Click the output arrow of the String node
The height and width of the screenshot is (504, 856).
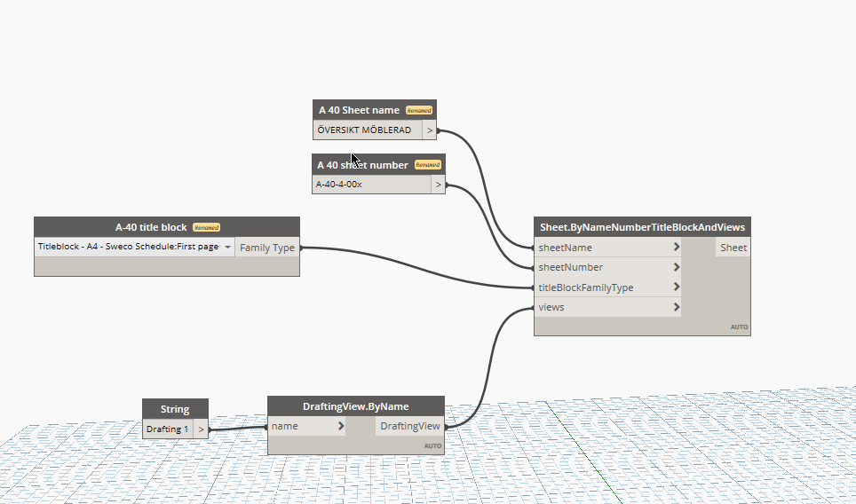(x=201, y=429)
